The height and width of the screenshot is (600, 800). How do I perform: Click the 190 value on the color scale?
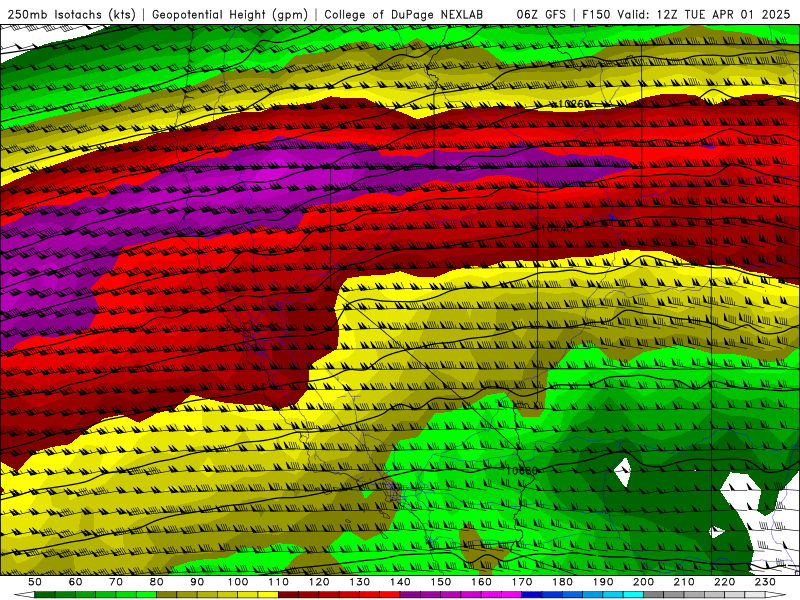point(603,582)
